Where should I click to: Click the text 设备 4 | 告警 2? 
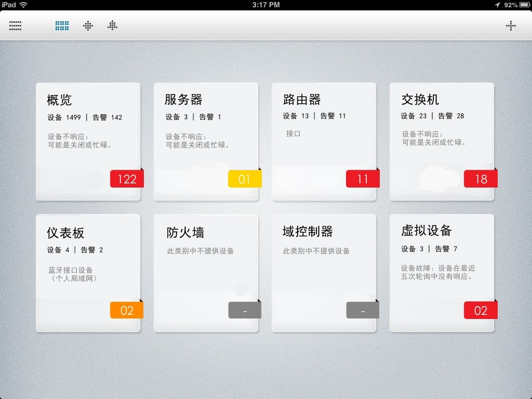pyautogui.click(x=75, y=250)
